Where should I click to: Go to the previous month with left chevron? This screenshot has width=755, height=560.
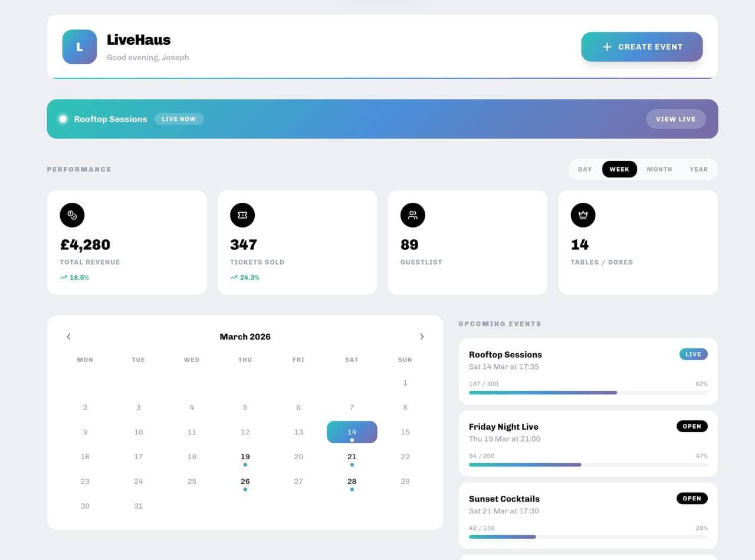(x=68, y=337)
